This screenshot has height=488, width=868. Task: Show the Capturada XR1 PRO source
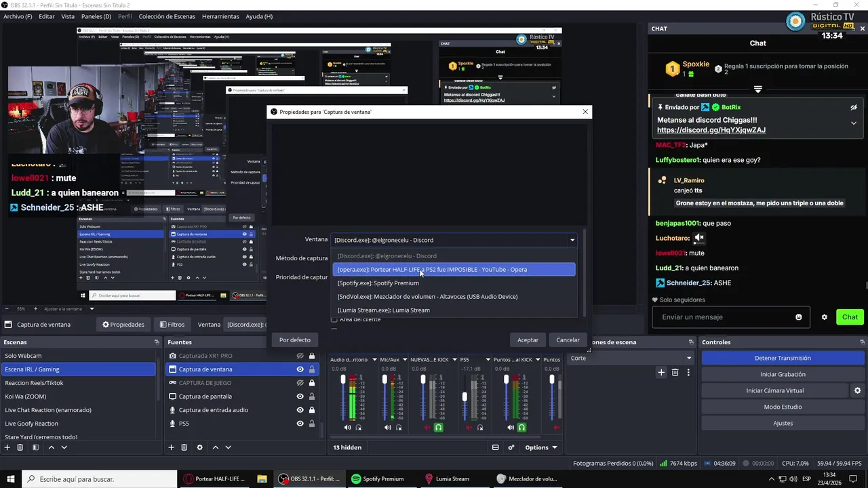click(300, 356)
